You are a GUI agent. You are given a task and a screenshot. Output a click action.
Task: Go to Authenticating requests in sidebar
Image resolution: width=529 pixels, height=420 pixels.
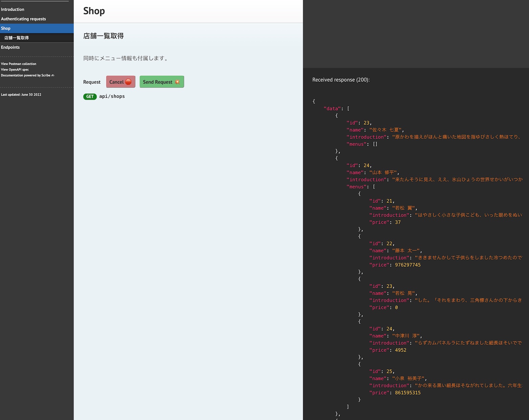[23, 19]
